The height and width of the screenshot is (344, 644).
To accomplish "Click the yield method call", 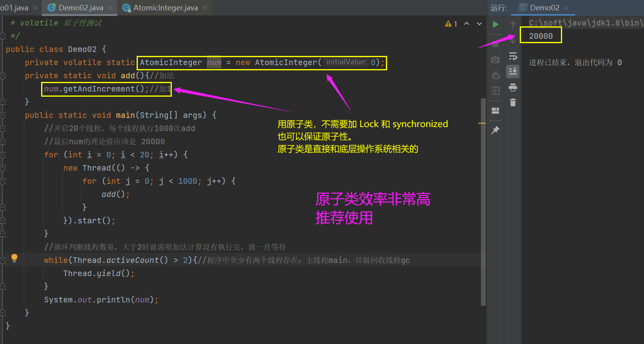I will (108, 273).
